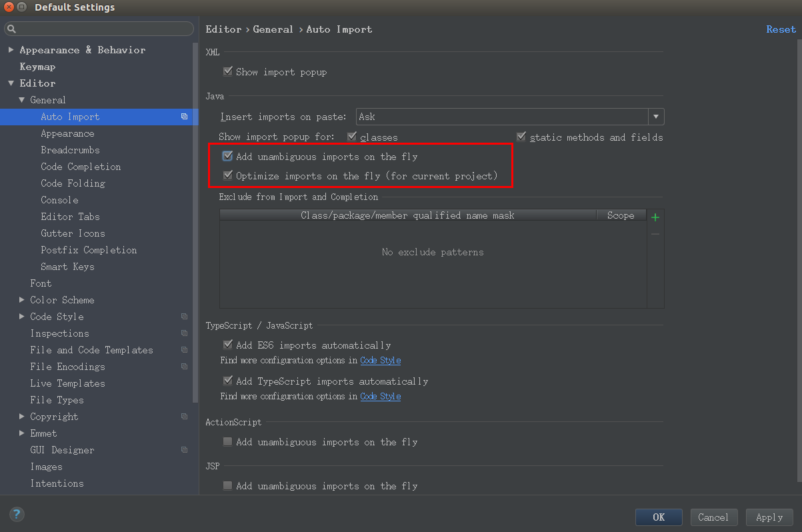
Task: Click the search magnifier icon
Action: point(12,29)
